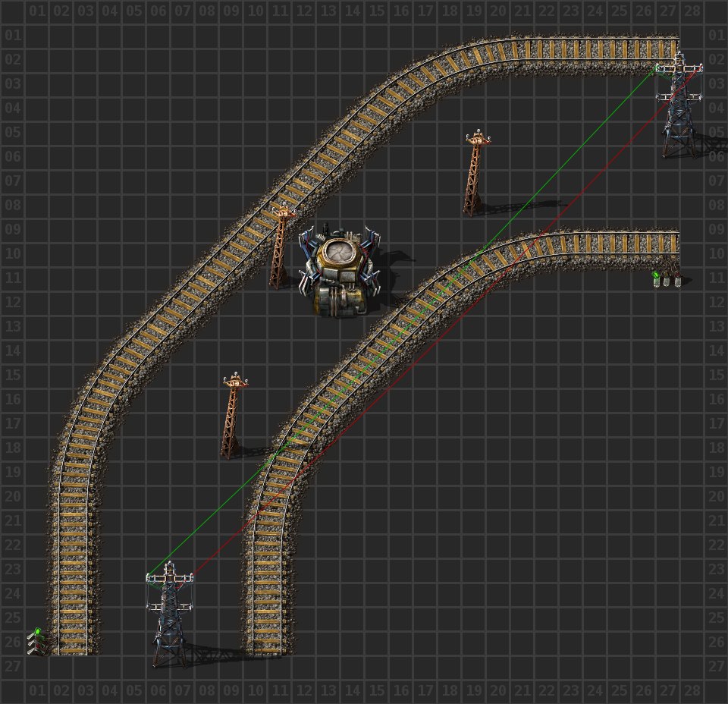Click row label 13 on the left edge
Screen dimensions: 728x704
click(x=13, y=326)
